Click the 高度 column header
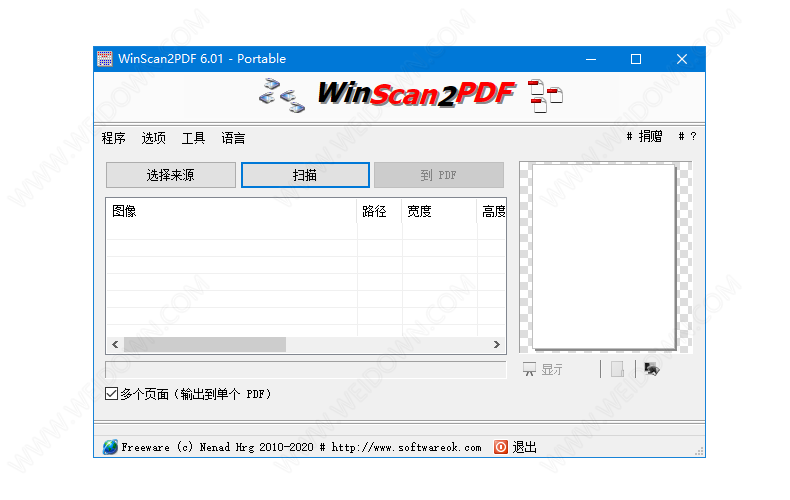790x500 pixels. (x=491, y=211)
